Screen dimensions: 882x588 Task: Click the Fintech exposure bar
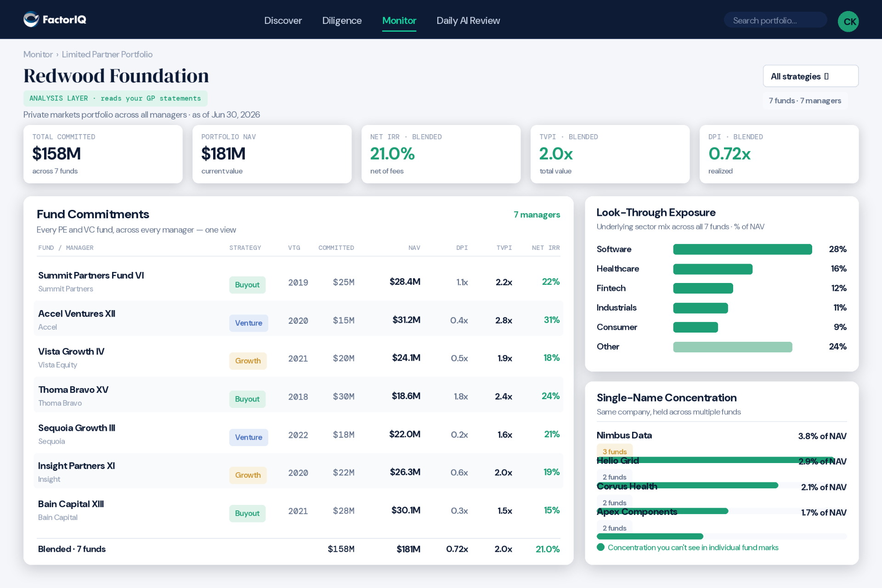tap(703, 288)
